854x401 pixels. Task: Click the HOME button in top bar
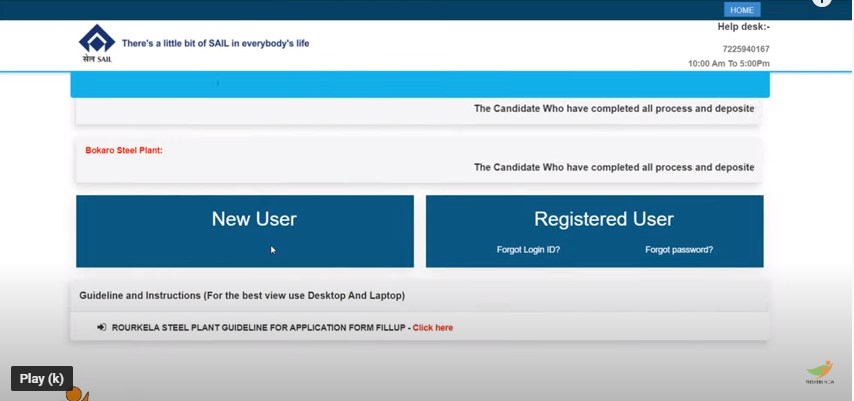[742, 10]
